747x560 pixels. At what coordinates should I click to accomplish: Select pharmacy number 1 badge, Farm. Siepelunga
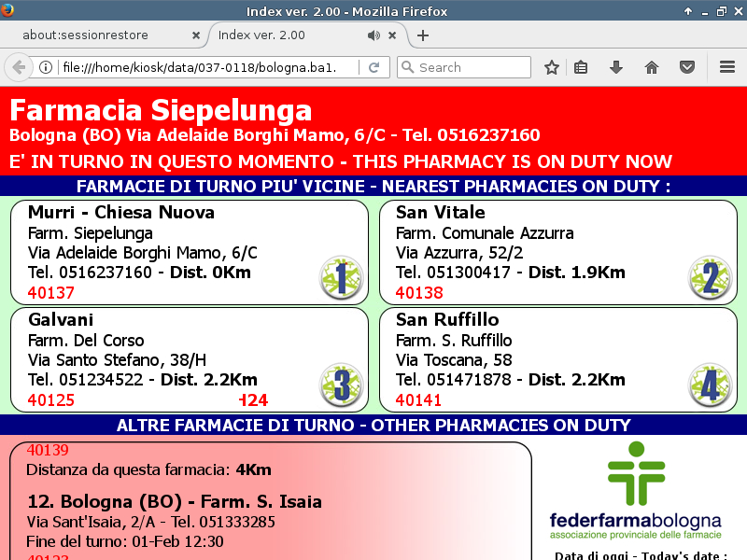[341, 277]
